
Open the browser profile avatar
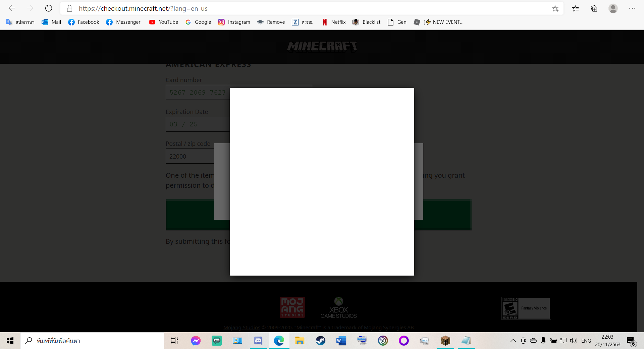pyautogui.click(x=613, y=8)
